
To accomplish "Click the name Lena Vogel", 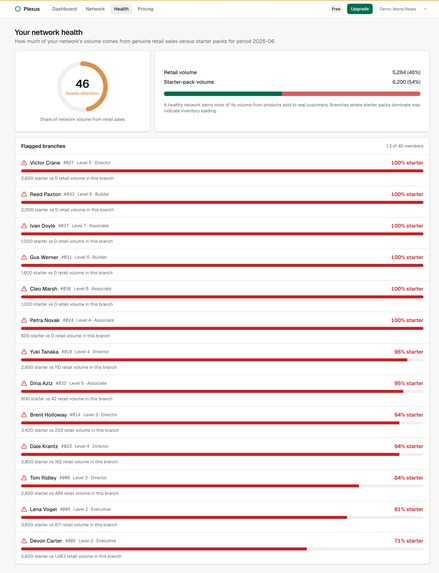I will (x=43, y=509).
